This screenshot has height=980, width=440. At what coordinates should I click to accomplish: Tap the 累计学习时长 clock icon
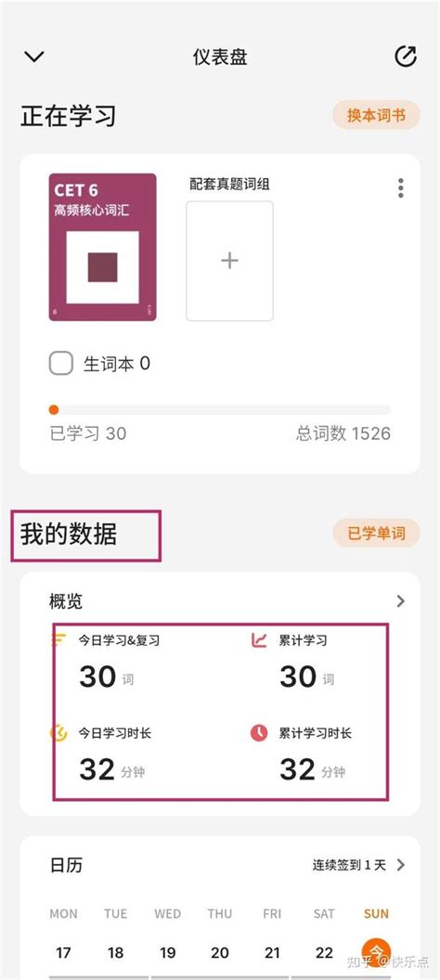259,732
